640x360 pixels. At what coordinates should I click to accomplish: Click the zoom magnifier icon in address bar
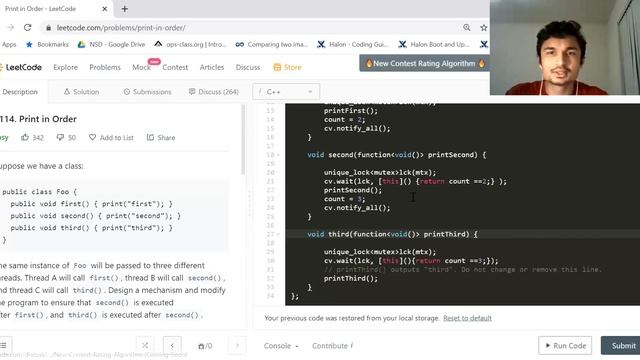pyautogui.click(x=467, y=27)
